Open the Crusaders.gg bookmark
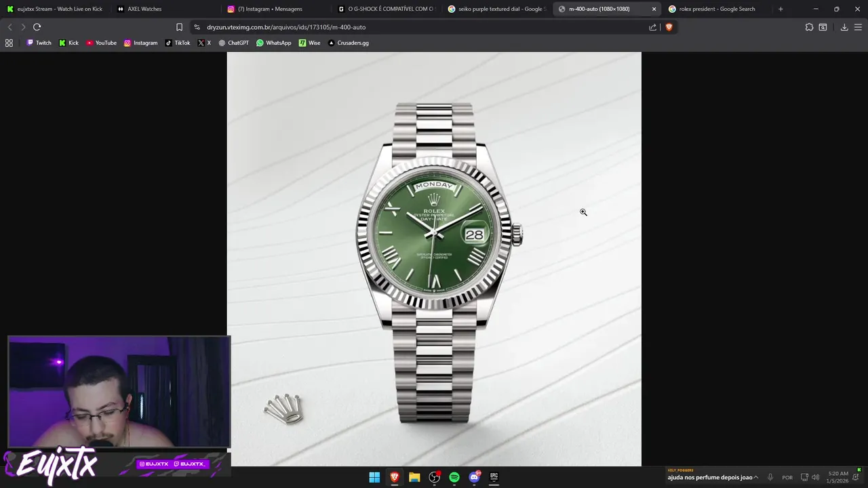The height and width of the screenshot is (488, 868). [348, 43]
